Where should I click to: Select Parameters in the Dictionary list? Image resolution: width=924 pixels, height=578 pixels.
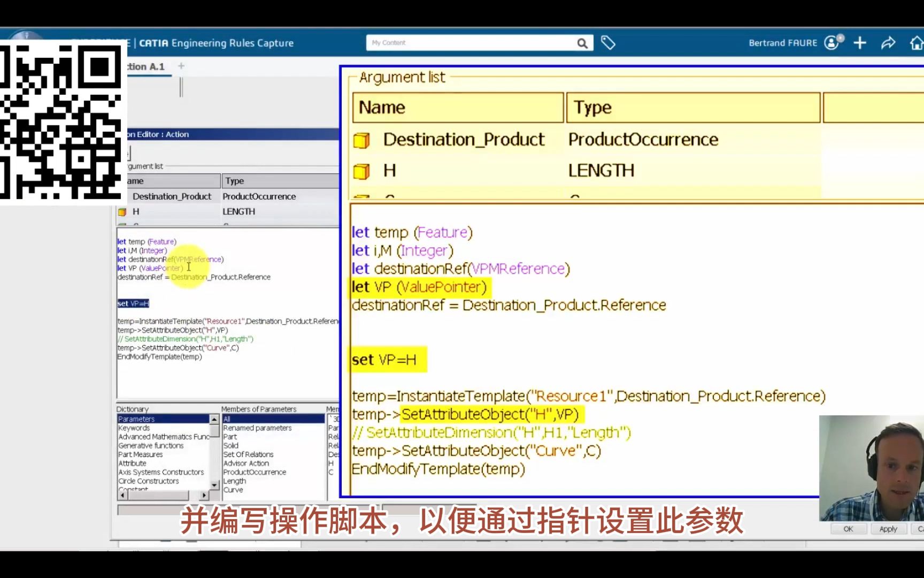(163, 419)
